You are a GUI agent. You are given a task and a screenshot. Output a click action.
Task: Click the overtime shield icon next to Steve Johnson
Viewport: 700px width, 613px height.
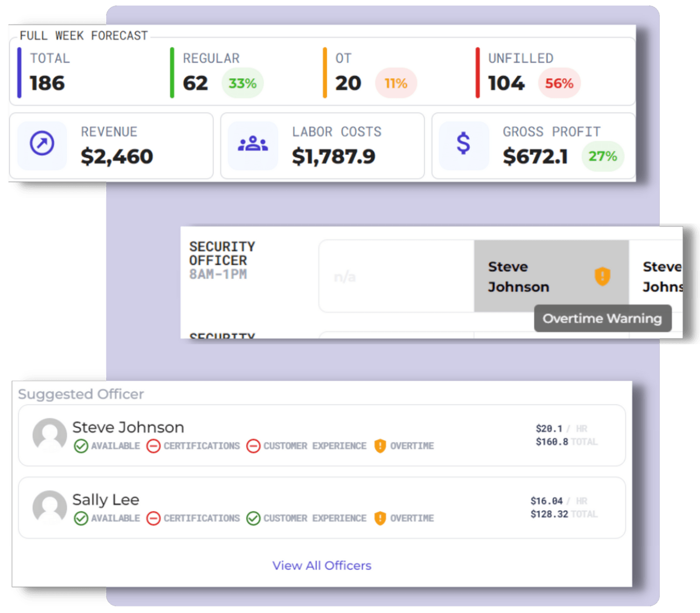[x=603, y=275]
